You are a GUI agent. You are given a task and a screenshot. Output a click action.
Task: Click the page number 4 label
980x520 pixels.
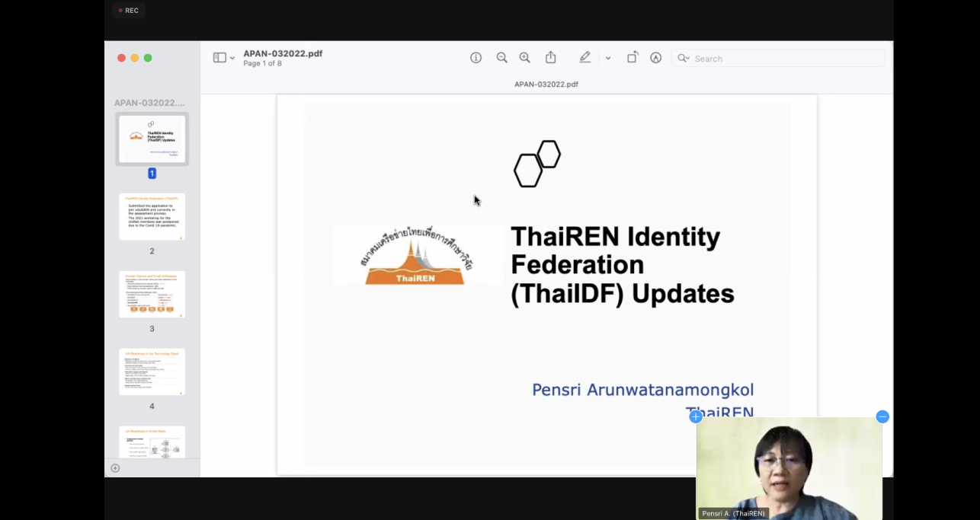click(152, 407)
